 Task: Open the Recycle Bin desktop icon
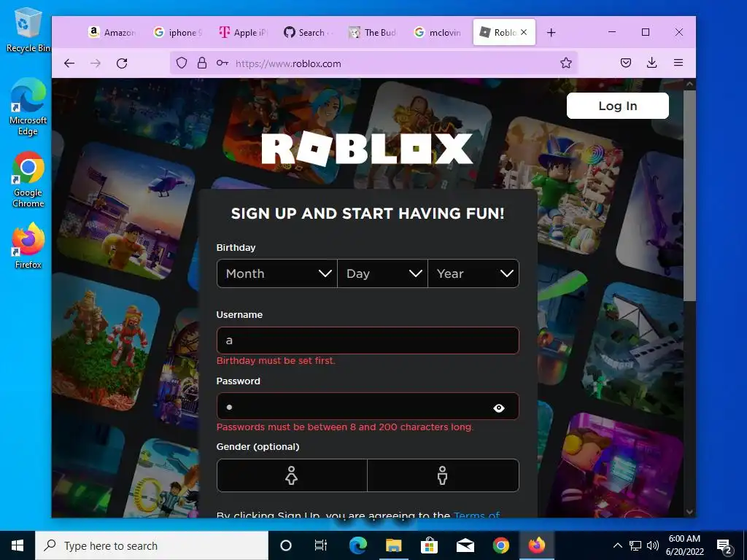click(x=28, y=29)
